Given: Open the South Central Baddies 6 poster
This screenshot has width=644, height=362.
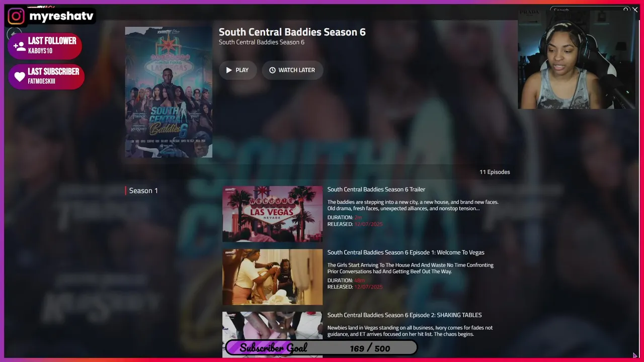Looking at the screenshot, I should pyautogui.click(x=169, y=92).
